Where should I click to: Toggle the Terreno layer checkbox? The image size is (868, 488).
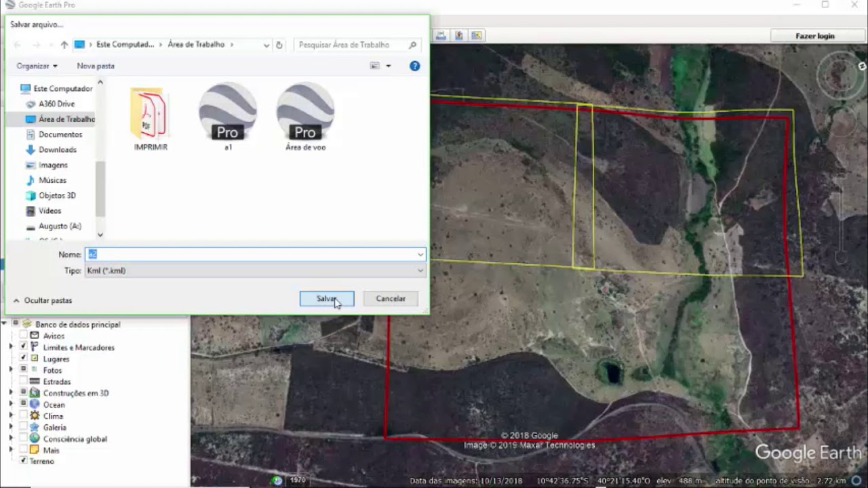pyautogui.click(x=24, y=461)
